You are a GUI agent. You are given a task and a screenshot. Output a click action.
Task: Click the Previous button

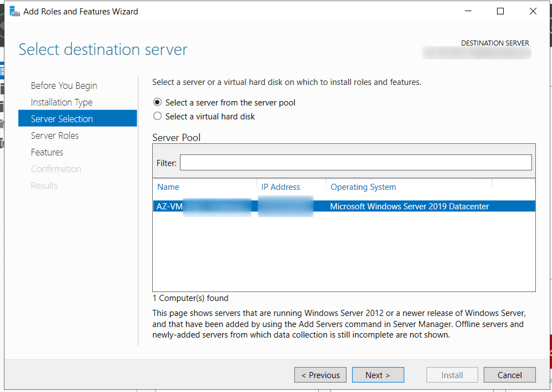pyautogui.click(x=320, y=375)
